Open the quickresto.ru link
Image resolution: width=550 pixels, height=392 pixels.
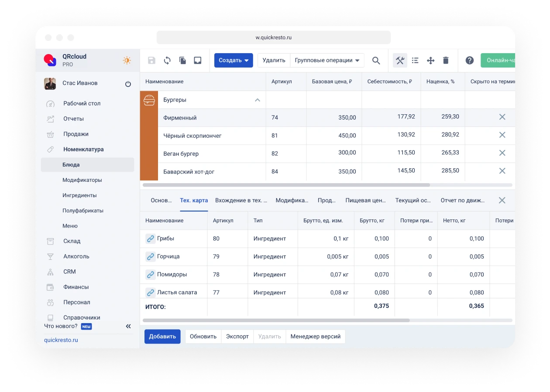(61, 340)
